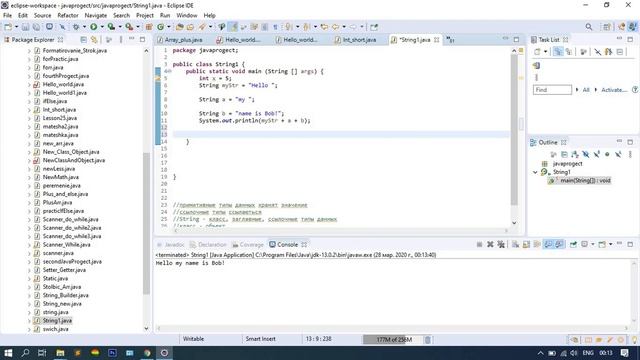The height and width of the screenshot is (360, 640).
Task: Toggle Show Console on Standard Out change
Action: pyautogui.click(x=548, y=244)
